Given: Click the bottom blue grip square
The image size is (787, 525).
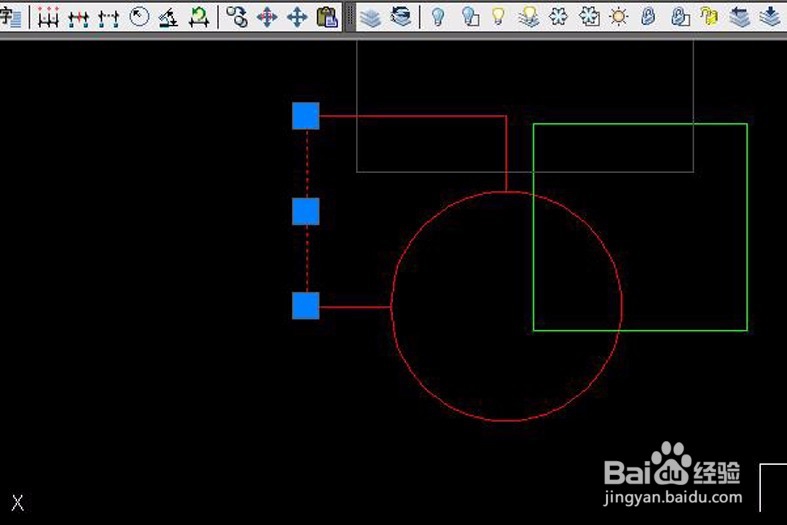Looking at the screenshot, I should click(x=306, y=306).
